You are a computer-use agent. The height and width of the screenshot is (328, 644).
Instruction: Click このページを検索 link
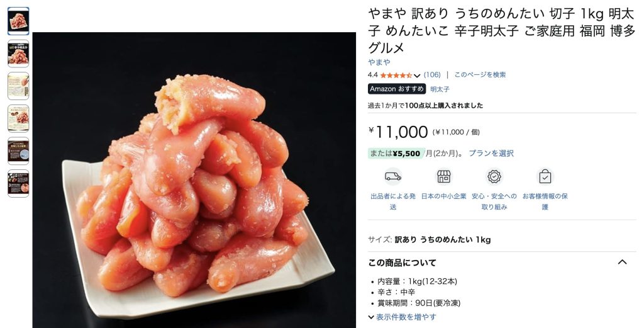coord(480,75)
